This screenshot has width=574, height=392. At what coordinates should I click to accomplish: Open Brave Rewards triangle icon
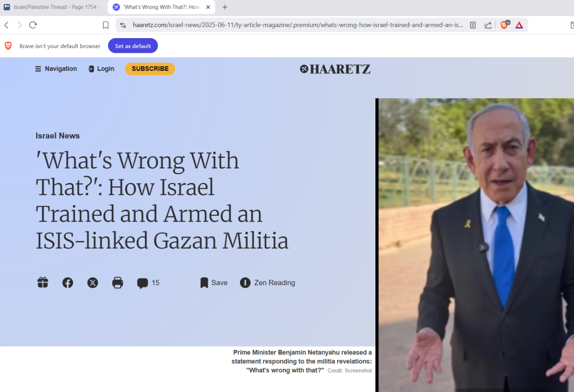pos(519,25)
